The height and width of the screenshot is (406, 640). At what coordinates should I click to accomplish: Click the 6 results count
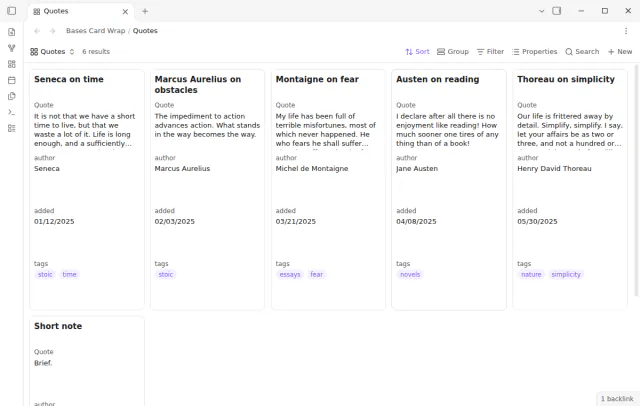click(96, 51)
